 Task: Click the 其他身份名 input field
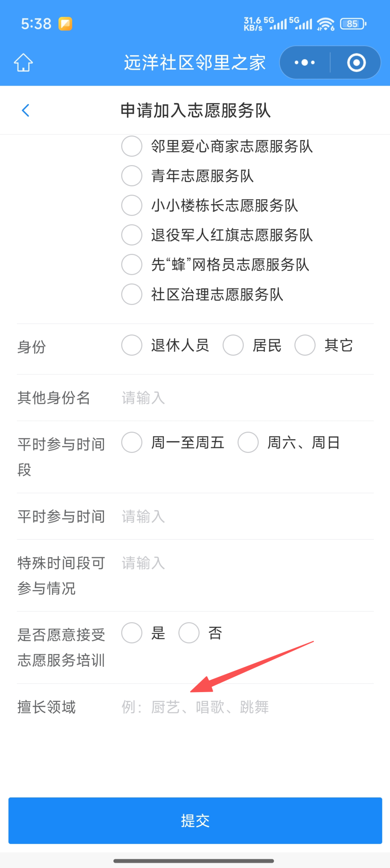click(246, 398)
